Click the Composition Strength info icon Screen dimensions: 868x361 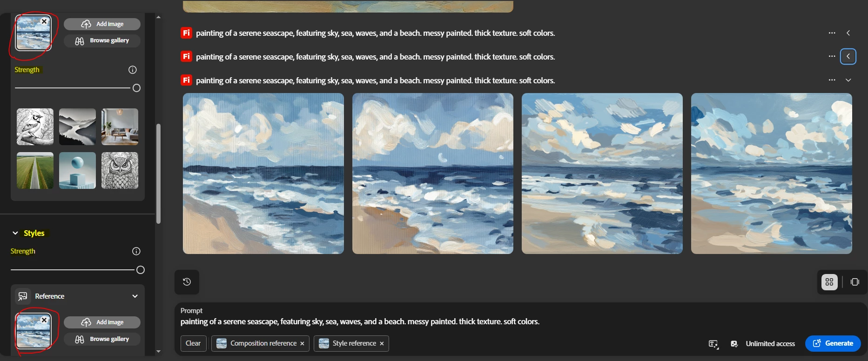(x=133, y=70)
